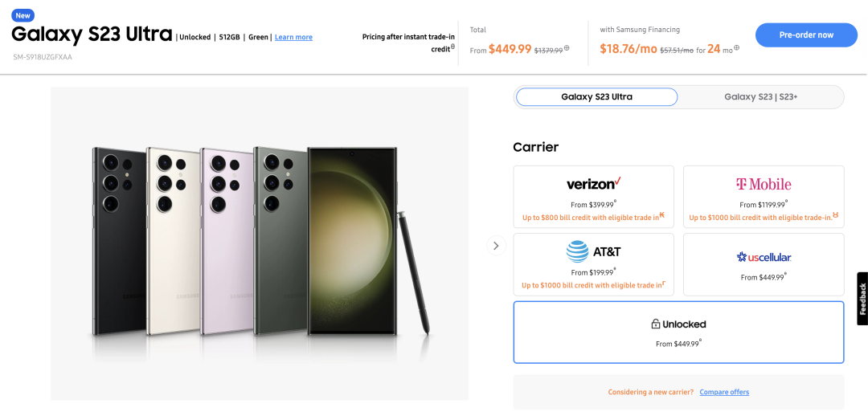Open the Feedback side tab

point(862,299)
